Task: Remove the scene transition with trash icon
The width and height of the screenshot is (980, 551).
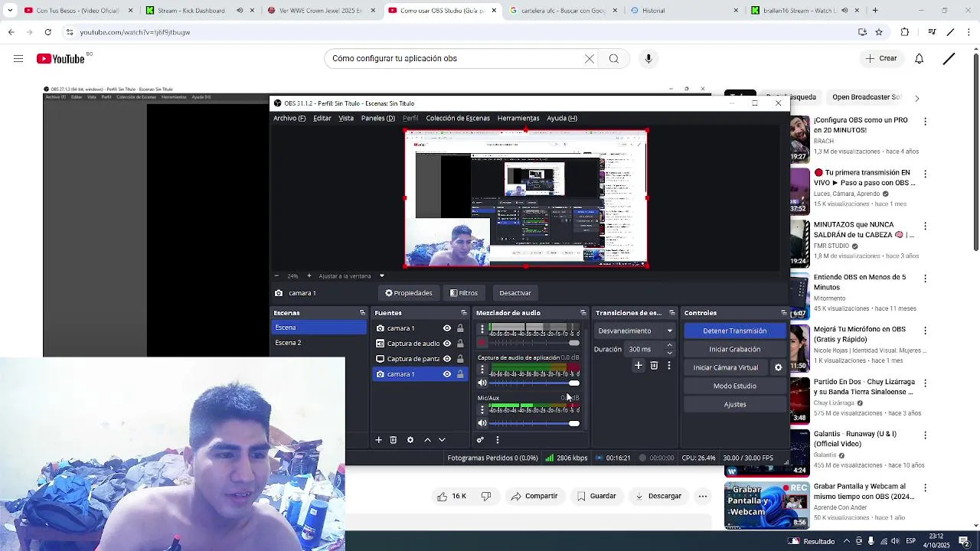Action: click(654, 366)
